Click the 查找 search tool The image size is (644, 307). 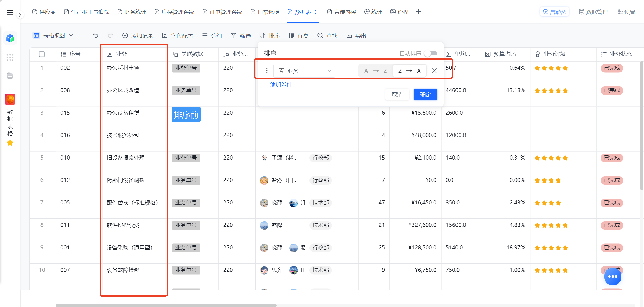click(x=328, y=36)
